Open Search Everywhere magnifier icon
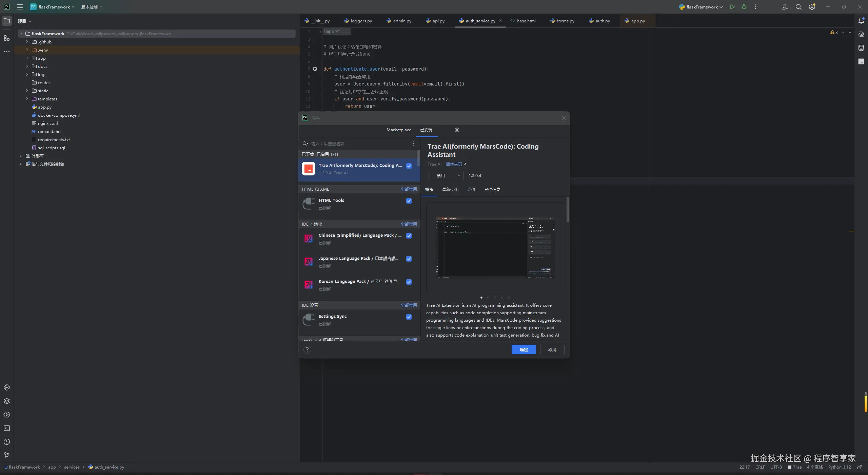868x475 pixels. [x=798, y=7]
